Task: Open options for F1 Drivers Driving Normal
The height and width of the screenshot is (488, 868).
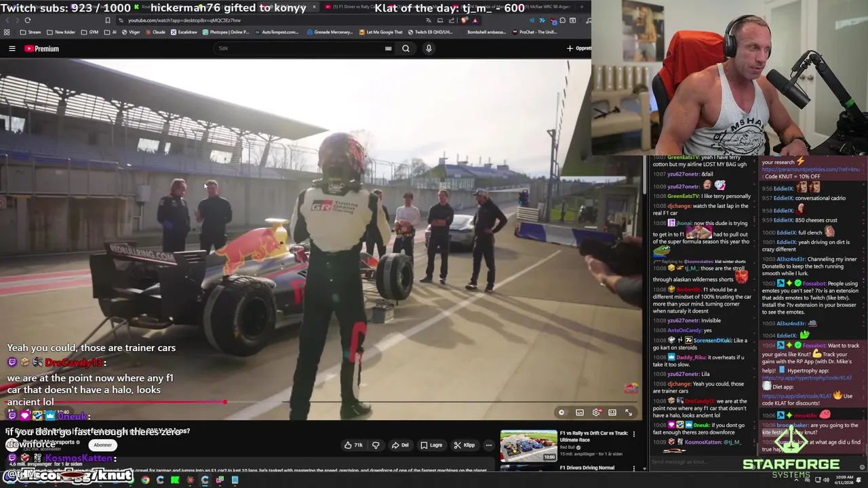Action: (x=634, y=468)
